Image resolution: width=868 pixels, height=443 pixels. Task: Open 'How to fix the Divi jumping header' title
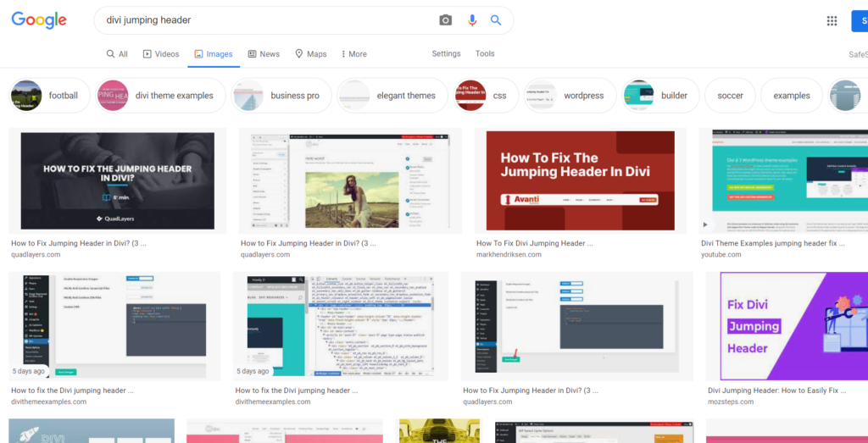click(x=73, y=390)
